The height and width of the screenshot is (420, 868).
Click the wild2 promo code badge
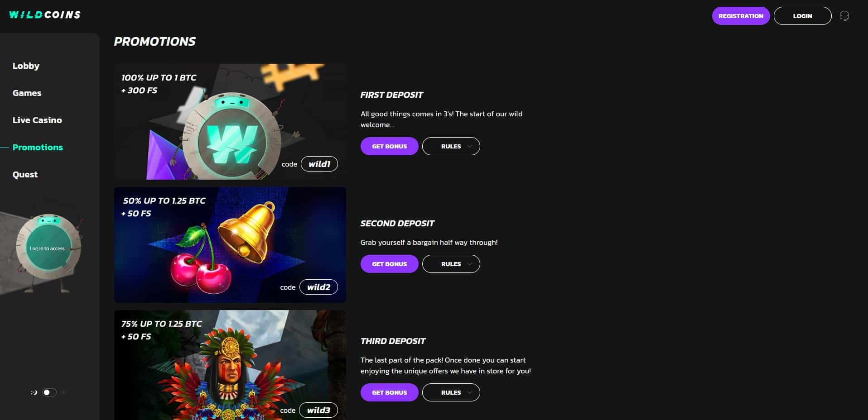coord(318,287)
